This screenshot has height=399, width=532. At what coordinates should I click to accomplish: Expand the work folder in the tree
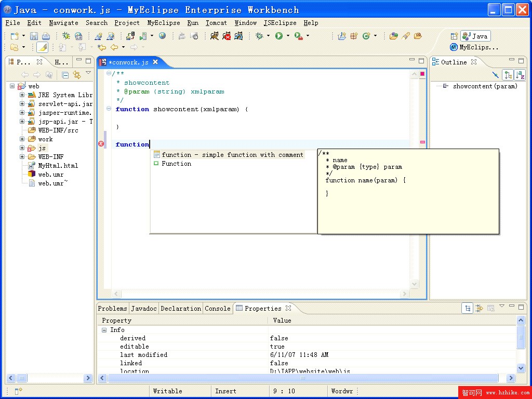[x=22, y=139]
